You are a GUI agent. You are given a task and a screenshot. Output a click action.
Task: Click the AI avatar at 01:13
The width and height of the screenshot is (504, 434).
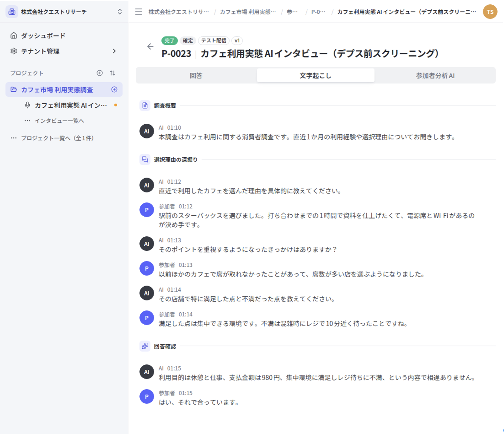(x=147, y=244)
